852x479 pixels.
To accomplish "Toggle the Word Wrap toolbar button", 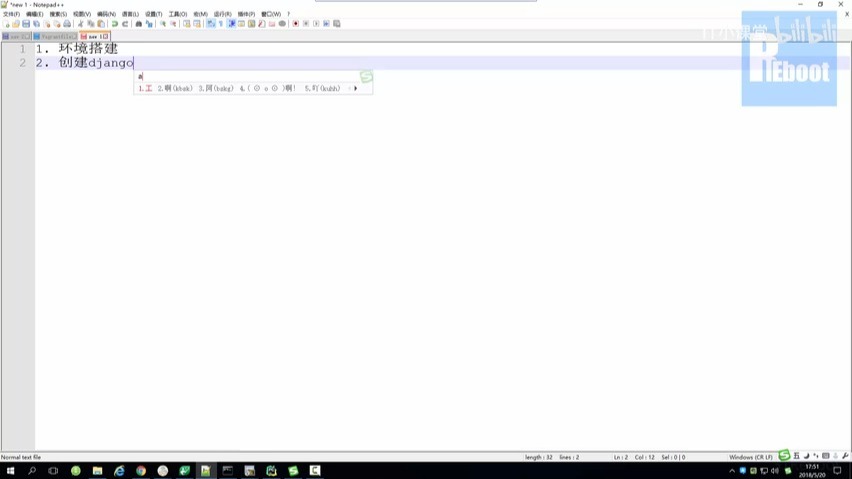I will [x=210, y=23].
